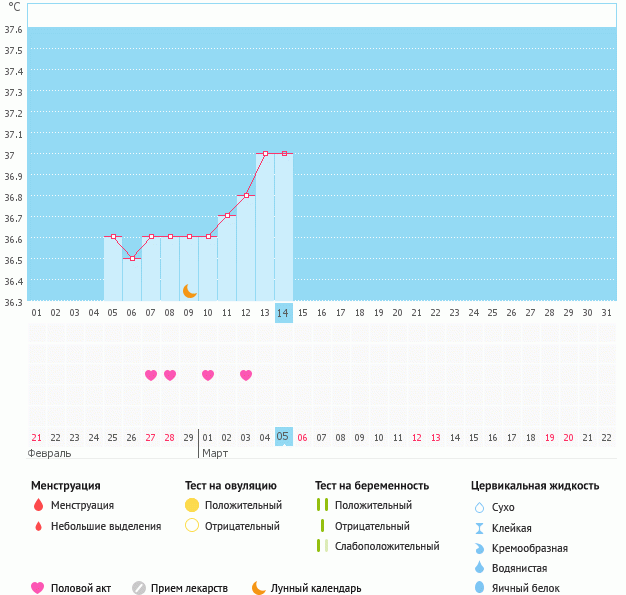Click the Яичный белок blue drop icon
This screenshot has width=626, height=595.
pyautogui.click(x=479, y=588)
